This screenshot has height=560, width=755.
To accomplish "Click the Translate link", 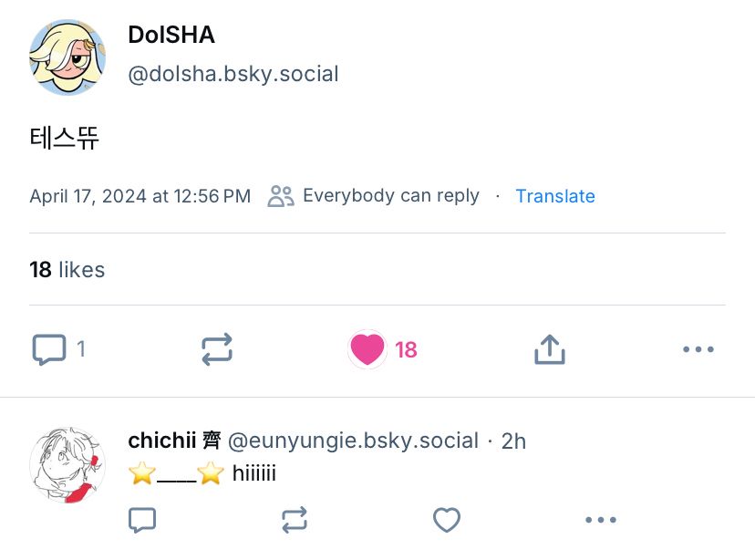I will point(554,196).
